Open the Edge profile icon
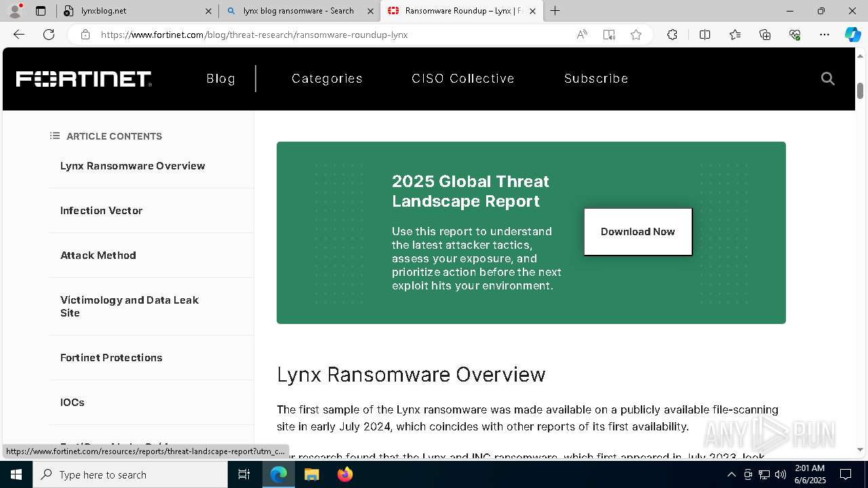This screenshot has height=488, width=868. [x=15, y=11]
